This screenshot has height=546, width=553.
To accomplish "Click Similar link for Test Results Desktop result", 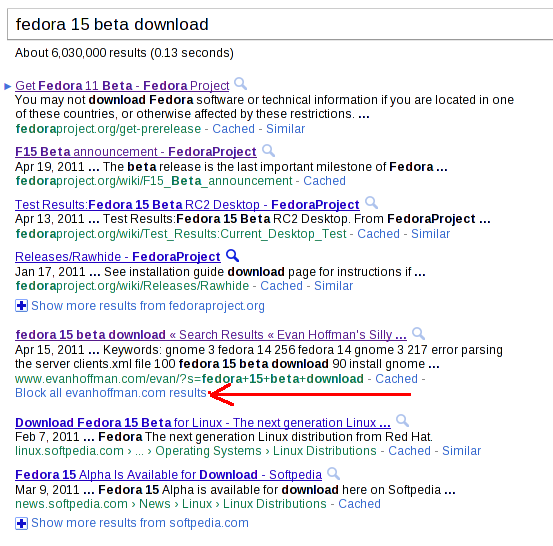I will (x=431, y=234).
